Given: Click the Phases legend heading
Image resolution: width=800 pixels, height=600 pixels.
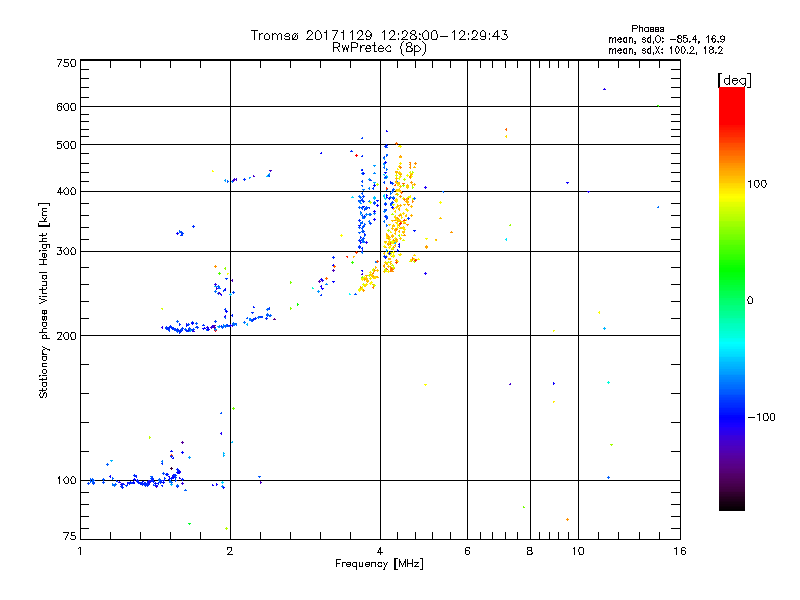Looking at the screenshot, I should [647, 29].
